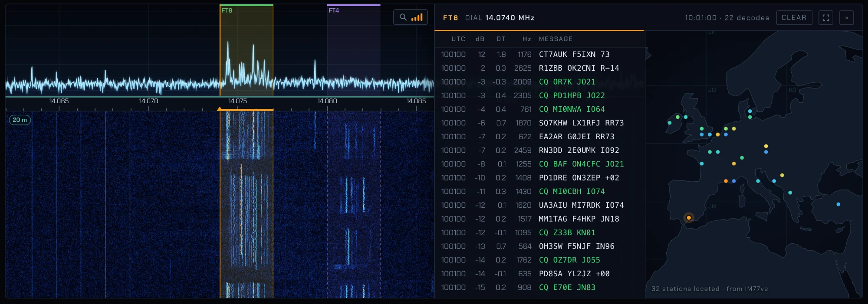Click the 14.085 frequency scale label

coord(416,101)
